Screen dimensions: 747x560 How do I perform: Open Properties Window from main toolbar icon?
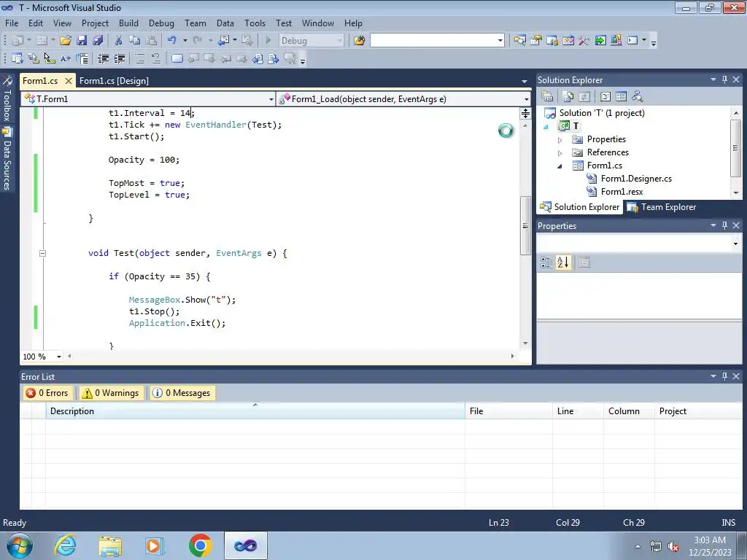coord(536,41)
